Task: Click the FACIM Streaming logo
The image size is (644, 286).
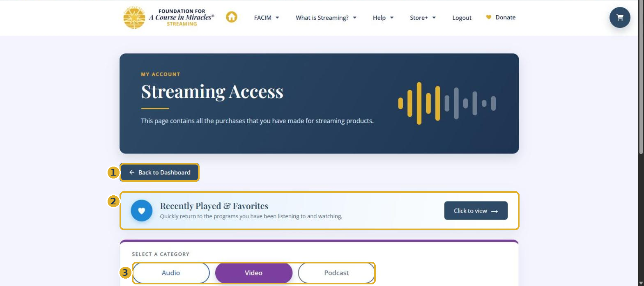Action: (169, 18)
